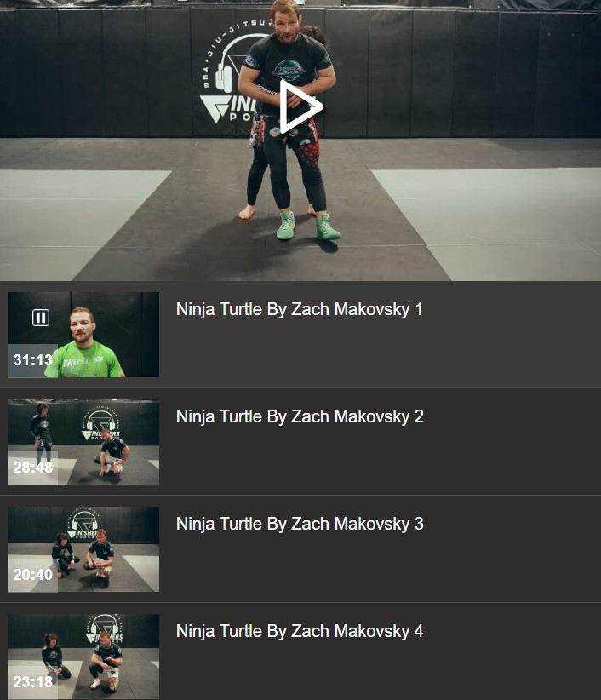
Task: Click the 23:18 duration badge
Action: pyautogui.click(x=33, y=682)
